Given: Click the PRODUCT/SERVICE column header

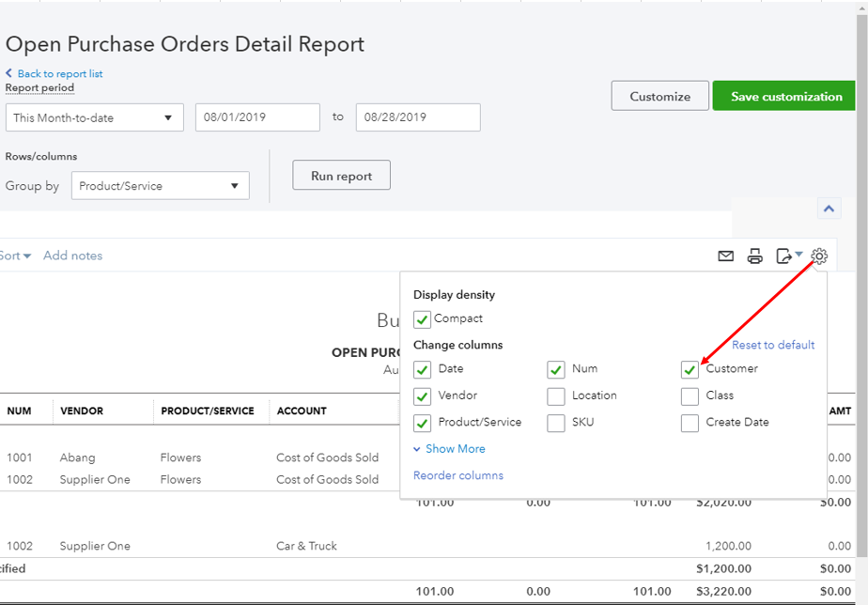Looking at the screenshot, I should (208, 411).
